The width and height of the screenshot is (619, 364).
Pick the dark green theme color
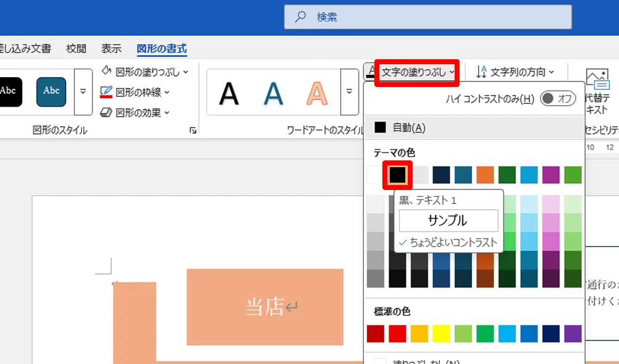507,175
